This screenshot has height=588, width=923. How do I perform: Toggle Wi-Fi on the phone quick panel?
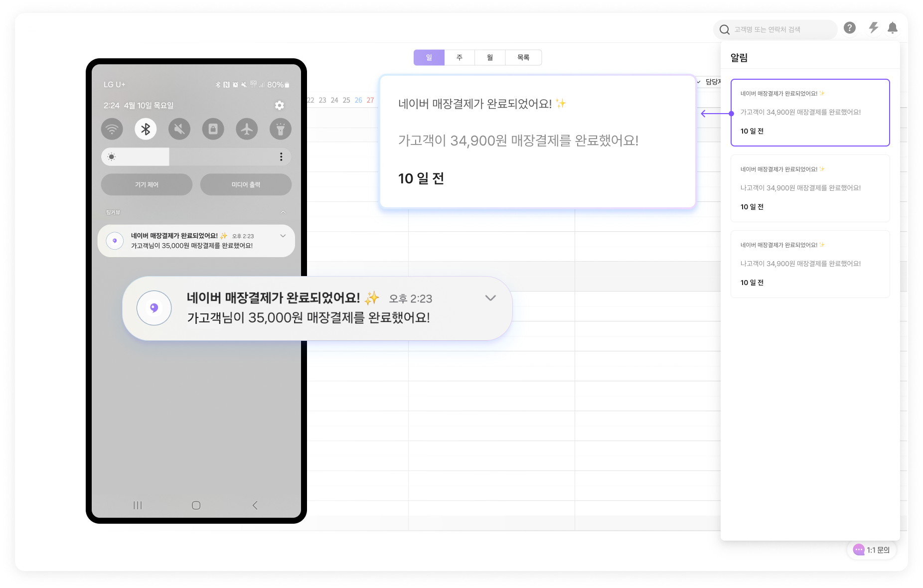(x=112, y=129)
